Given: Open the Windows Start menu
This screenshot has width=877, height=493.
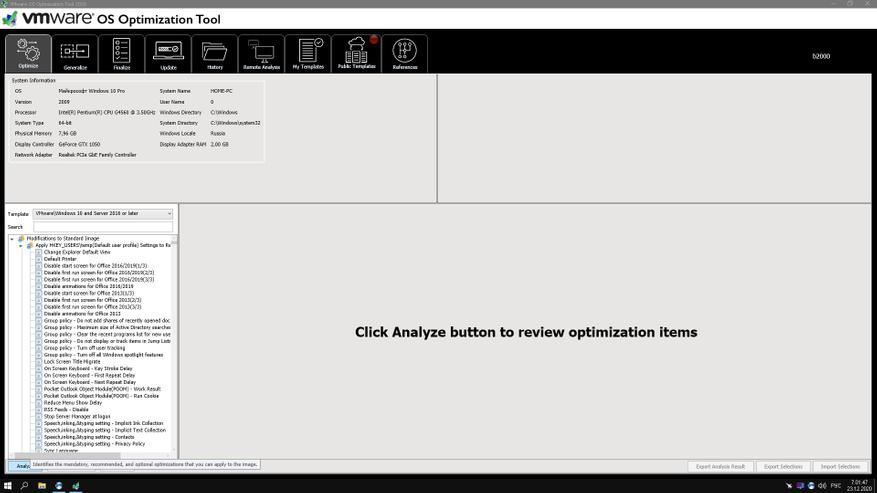Looking at the screenshot, I should (8, 486).
